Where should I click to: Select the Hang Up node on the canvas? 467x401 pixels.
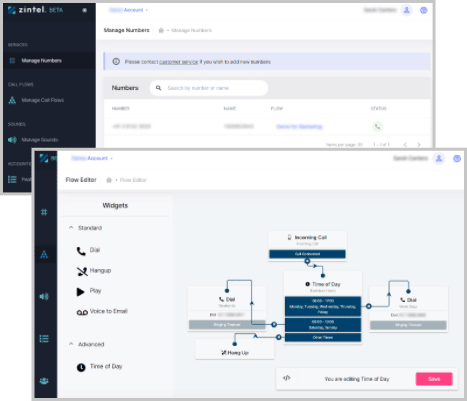[235, 352]
